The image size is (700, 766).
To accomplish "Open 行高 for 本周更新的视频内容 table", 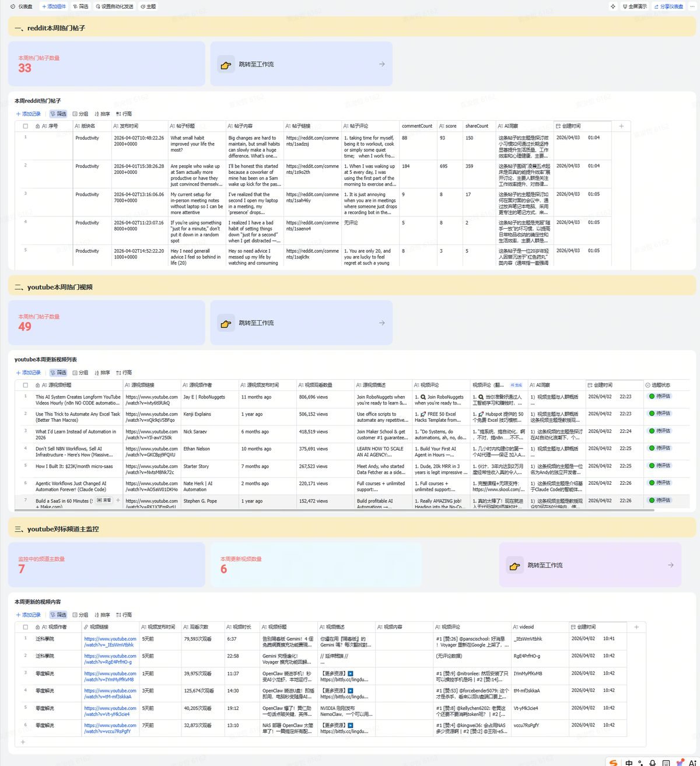I will (x=124, y=615).
